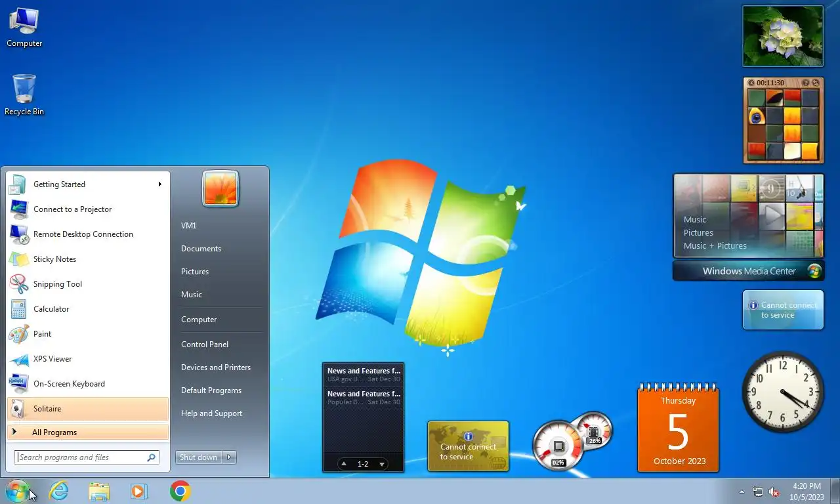Click the Windows Start orb
The image size is (840, 504).
tap(17, 491)
